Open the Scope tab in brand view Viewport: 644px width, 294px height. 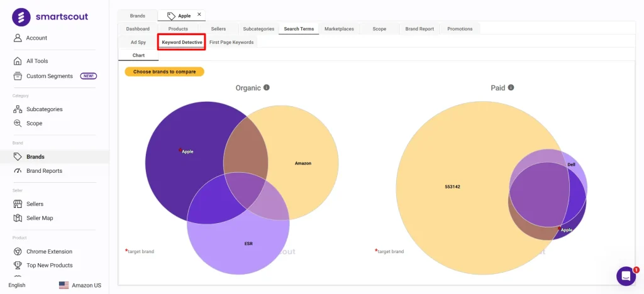pos(379,29)
